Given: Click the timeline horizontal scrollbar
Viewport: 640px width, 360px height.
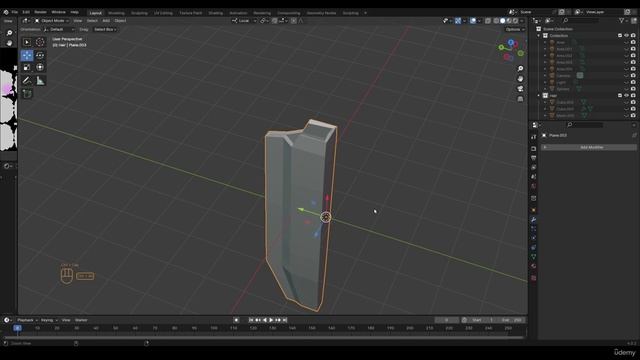Looking at the screenshot, I should click(263, 337).
